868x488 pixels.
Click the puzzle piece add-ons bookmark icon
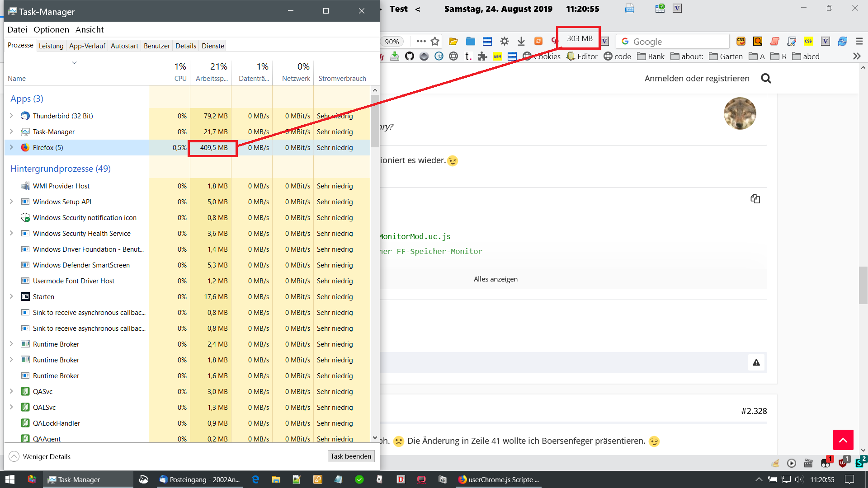click(483, 56)
